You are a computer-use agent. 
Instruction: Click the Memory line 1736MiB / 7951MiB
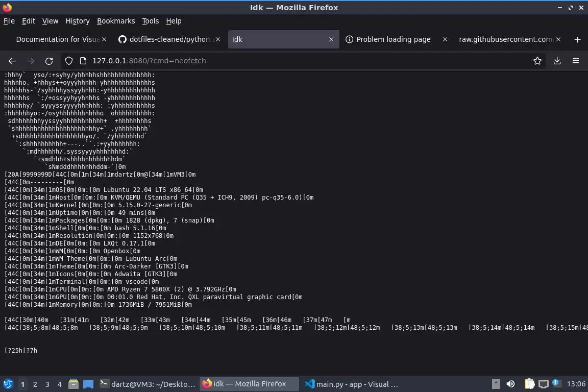coord(98,305)
